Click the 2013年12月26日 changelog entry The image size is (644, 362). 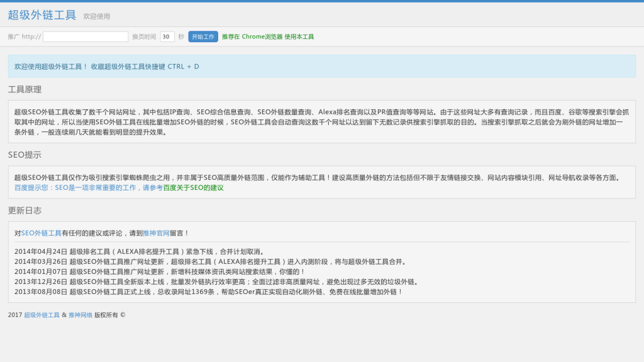(218, 282)
